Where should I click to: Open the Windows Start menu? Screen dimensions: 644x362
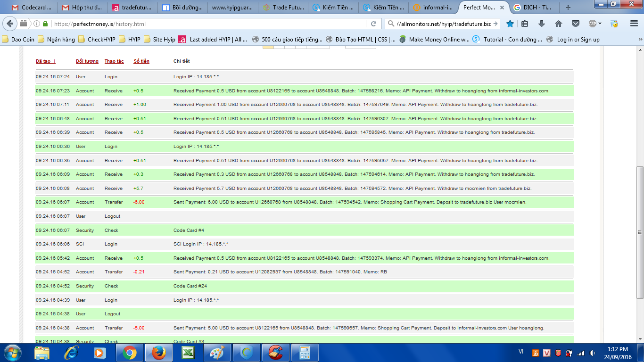12,353
